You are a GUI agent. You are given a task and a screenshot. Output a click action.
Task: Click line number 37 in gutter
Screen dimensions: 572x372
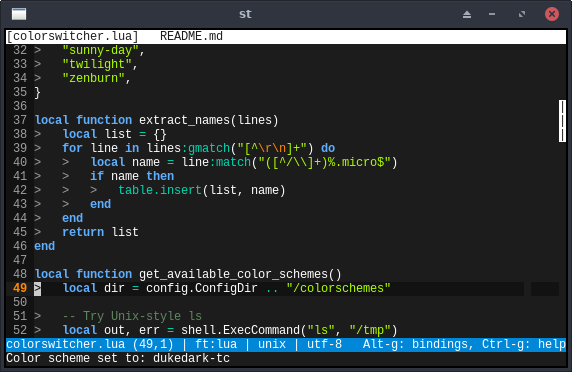click(20, 120)
